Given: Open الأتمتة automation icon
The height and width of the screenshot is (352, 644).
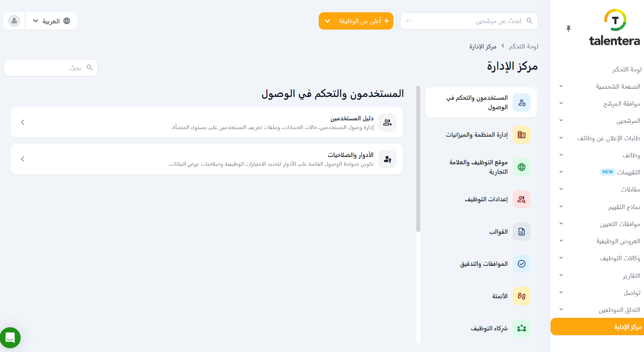Looking at the screenshot, I should 521,296.
